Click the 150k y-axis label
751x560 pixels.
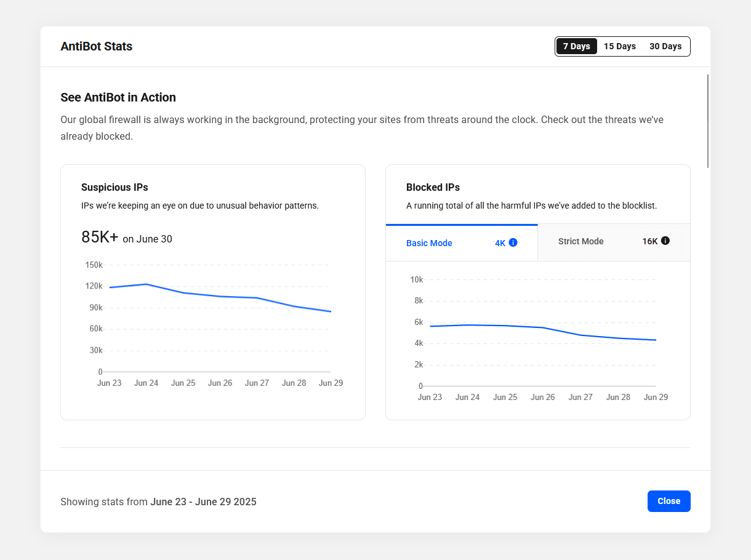pyautogui.click(x=94, y=265)
